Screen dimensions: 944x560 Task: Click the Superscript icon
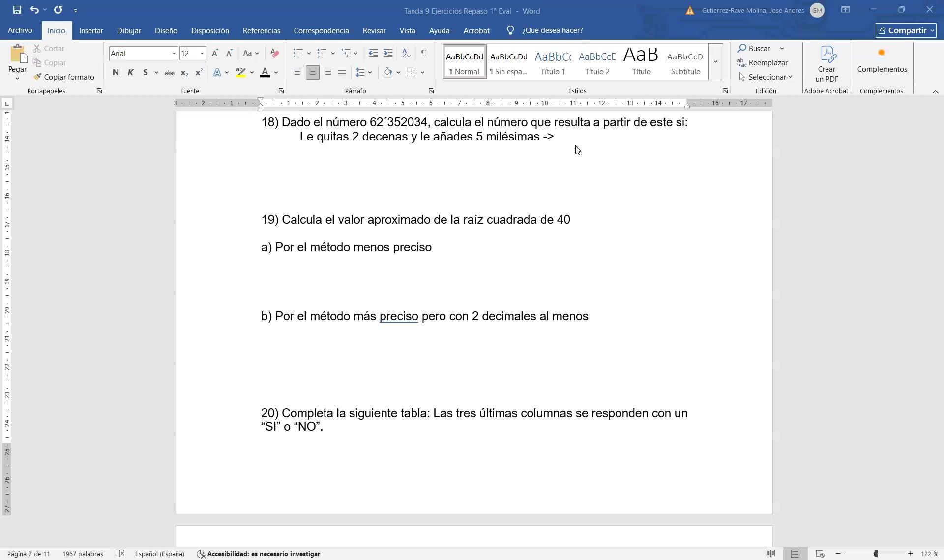(x=199, y=72)
